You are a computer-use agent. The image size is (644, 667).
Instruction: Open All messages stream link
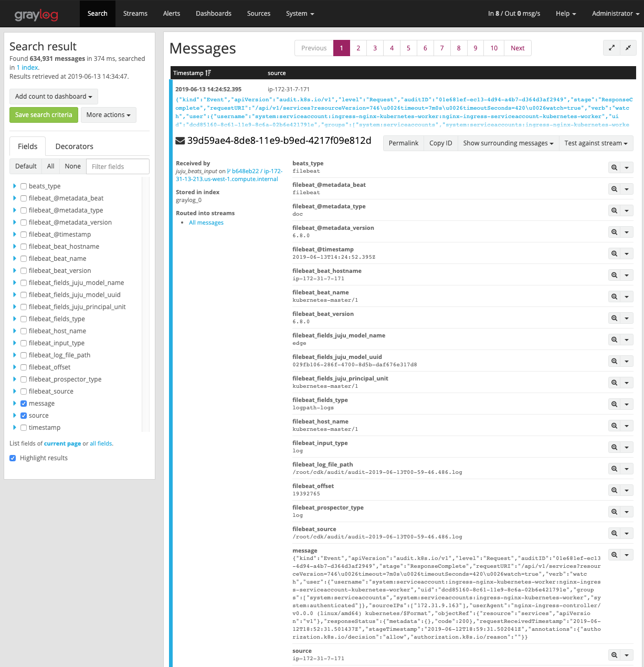click(x=206, y=223)
